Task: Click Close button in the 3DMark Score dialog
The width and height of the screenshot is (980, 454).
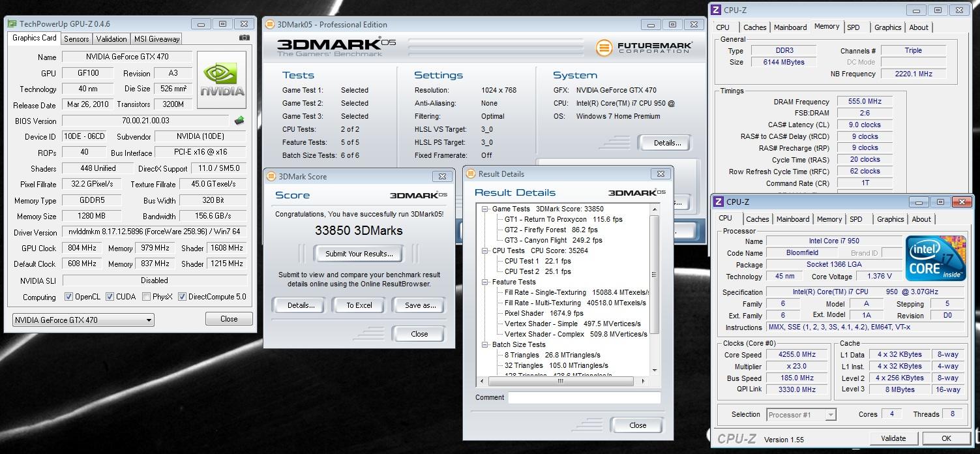Action: click(x=419, y=334)
